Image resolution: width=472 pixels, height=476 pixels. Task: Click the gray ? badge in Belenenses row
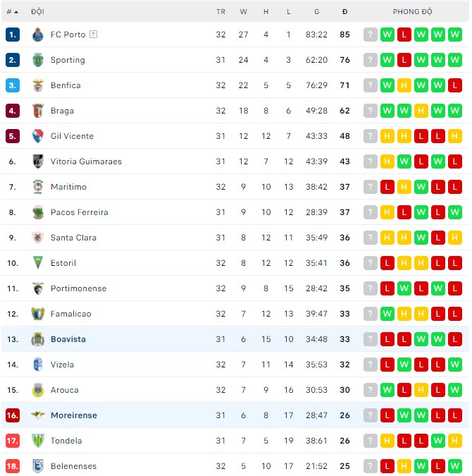[371, 466]
